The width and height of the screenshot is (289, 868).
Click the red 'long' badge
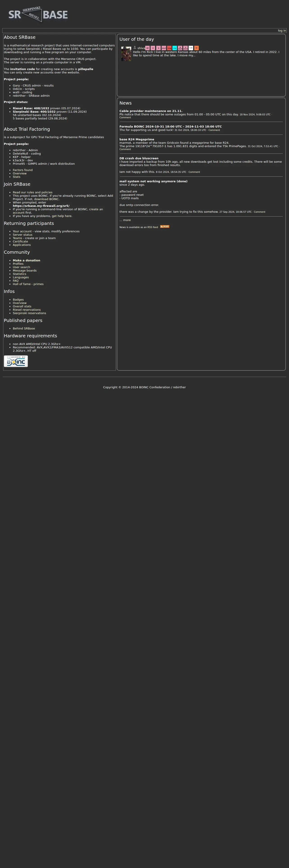[169, 48]
